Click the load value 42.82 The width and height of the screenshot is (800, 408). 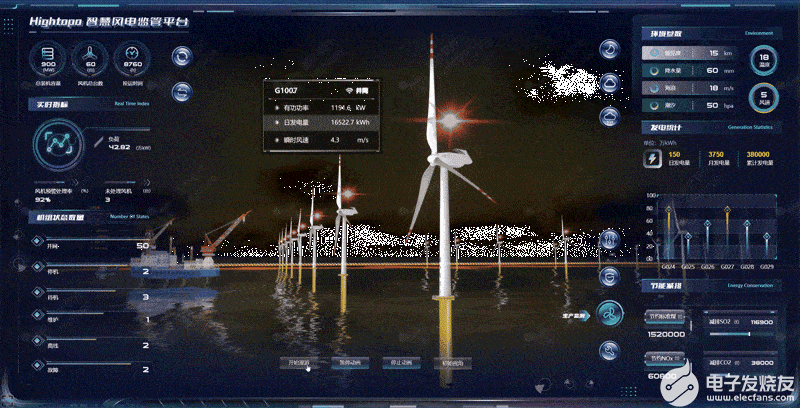119,147
